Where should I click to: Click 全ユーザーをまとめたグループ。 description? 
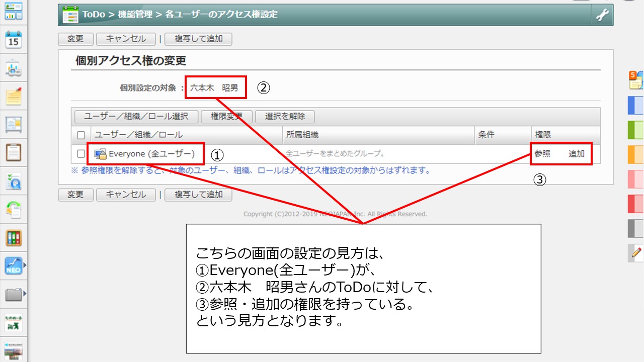click(x=336, y=154)
